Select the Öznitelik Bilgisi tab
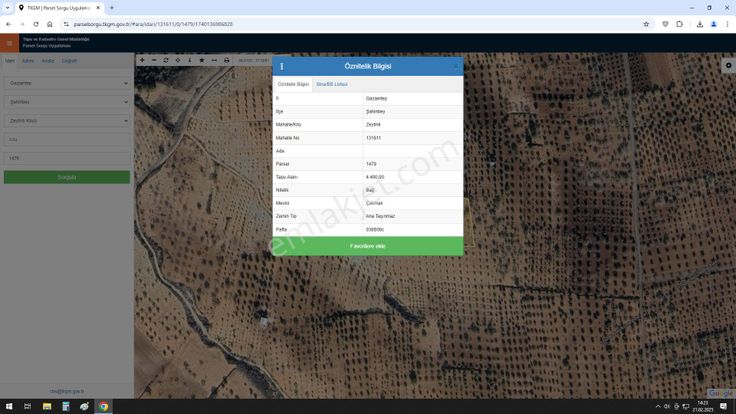 293,84
